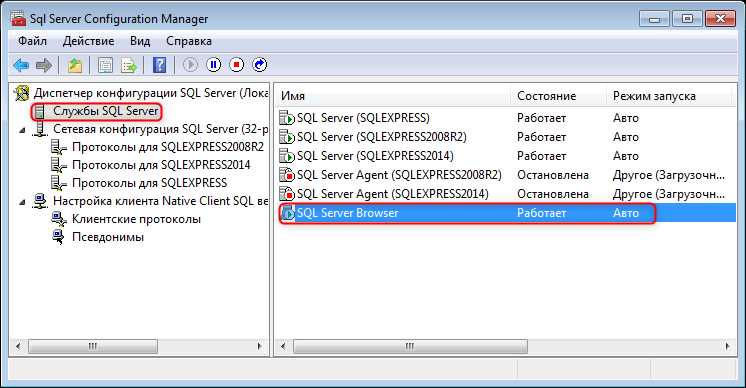Select the SQL Server (SQLEXPRESS2008R2) row name

pyautogui.click(x=382, y=137)
